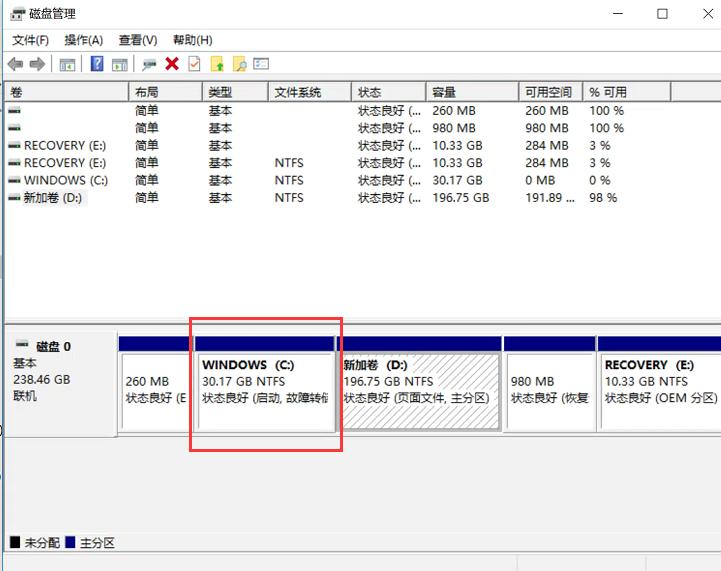Viewport: 721px width, 571px height.
Task: Open the 操作(A) menu
Action: point(84,40)
